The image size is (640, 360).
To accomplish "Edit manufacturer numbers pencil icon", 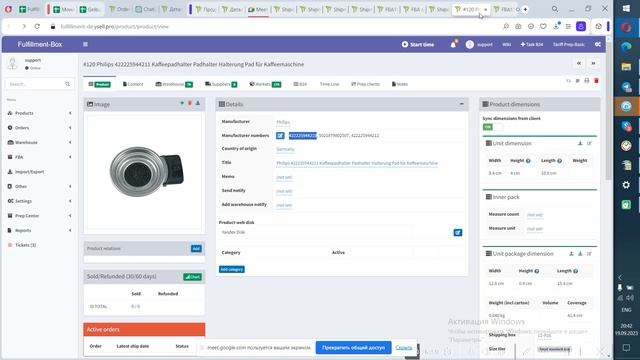I will pyautogui.click(x=280, y=136).
